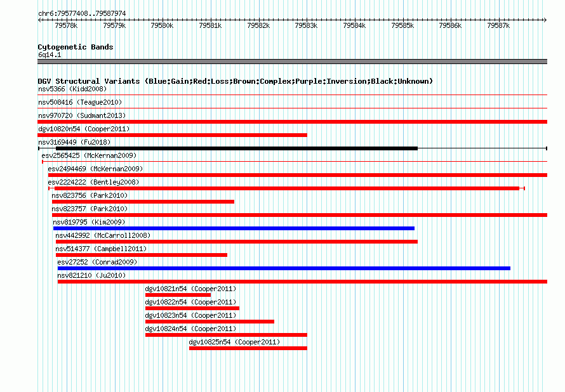Click the 79580k ruler label
This screenshot has height=392, width=565.
click(x=162, y=25)
